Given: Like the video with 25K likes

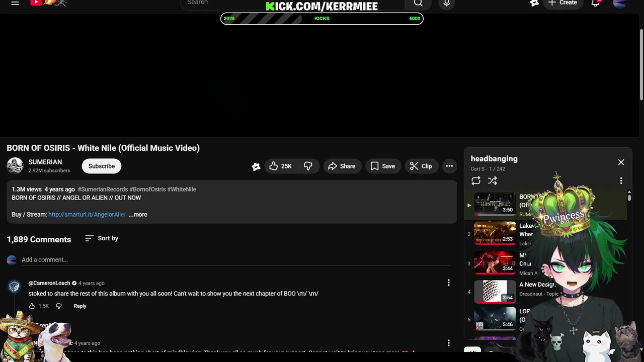Looking at the screenshot, I should [x=280, y=166].
